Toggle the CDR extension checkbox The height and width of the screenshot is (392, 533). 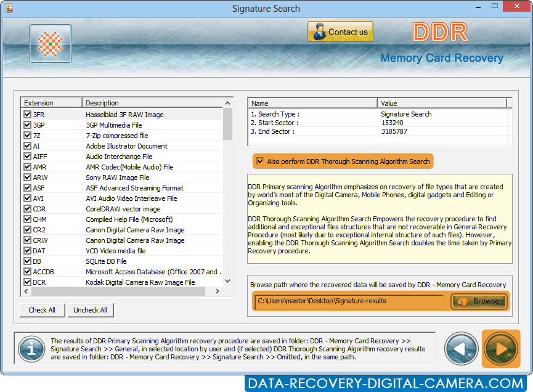coord(28,209)
